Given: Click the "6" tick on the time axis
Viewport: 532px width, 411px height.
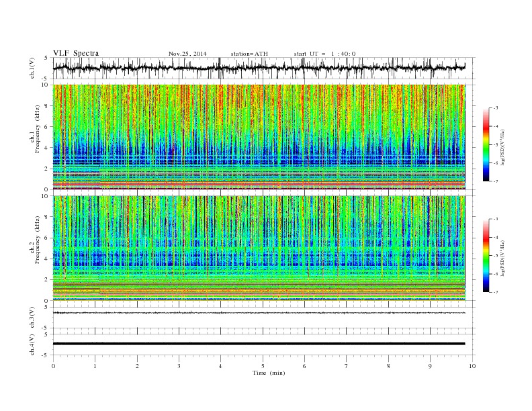Looking at the screenshot, I should click(x=304, y=366).
